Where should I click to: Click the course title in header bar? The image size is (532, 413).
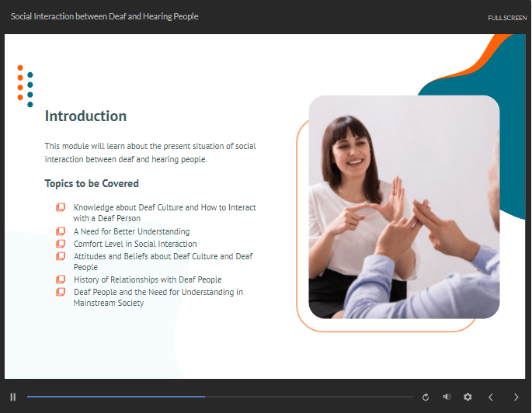(x=104, y=16)
